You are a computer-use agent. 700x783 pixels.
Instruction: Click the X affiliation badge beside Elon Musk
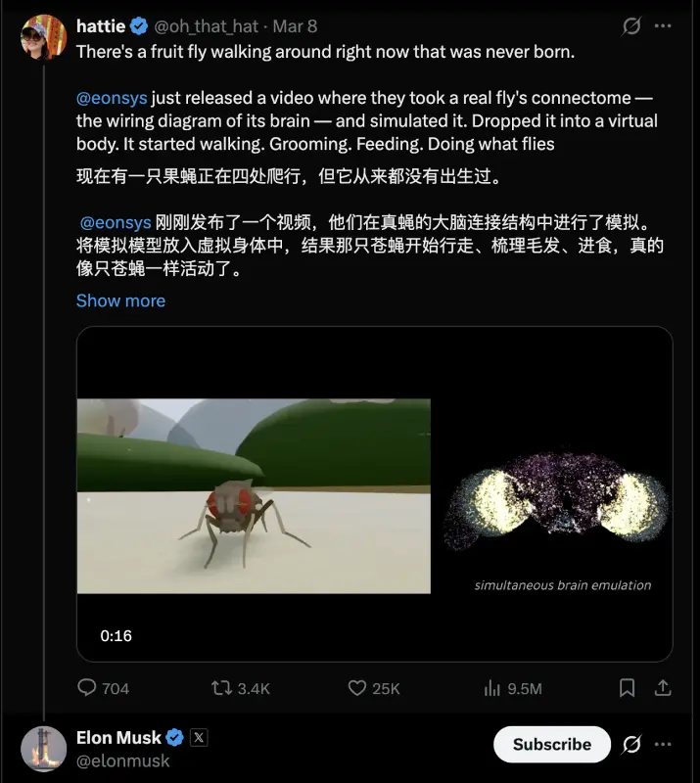(x=199, y=738)
